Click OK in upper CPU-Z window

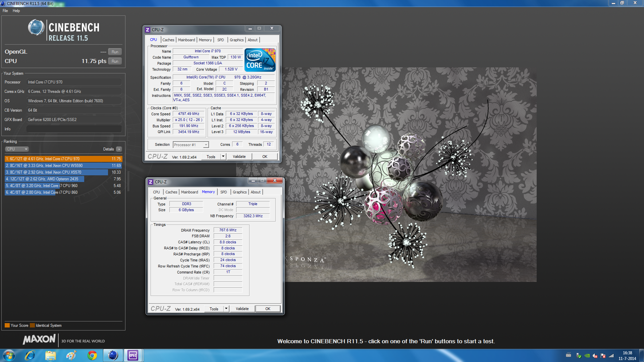(265, 157)
